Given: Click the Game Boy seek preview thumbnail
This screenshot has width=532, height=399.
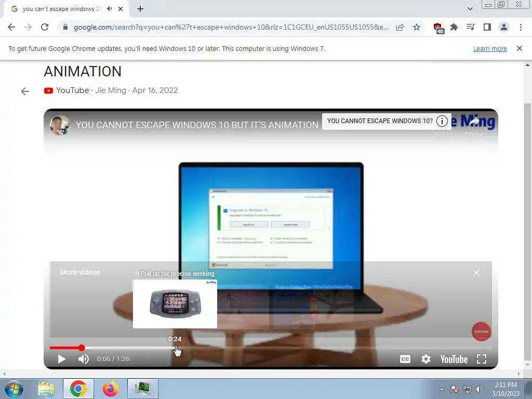Looking at the screenshot, I should tap(175, 303).
